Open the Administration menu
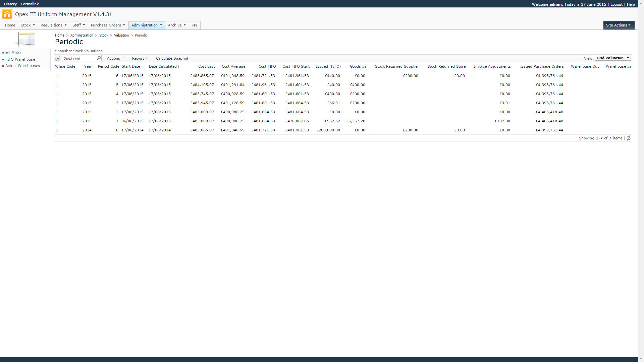Image resolution: width=644 pixels, height=362 pixels. click(147, 25)
